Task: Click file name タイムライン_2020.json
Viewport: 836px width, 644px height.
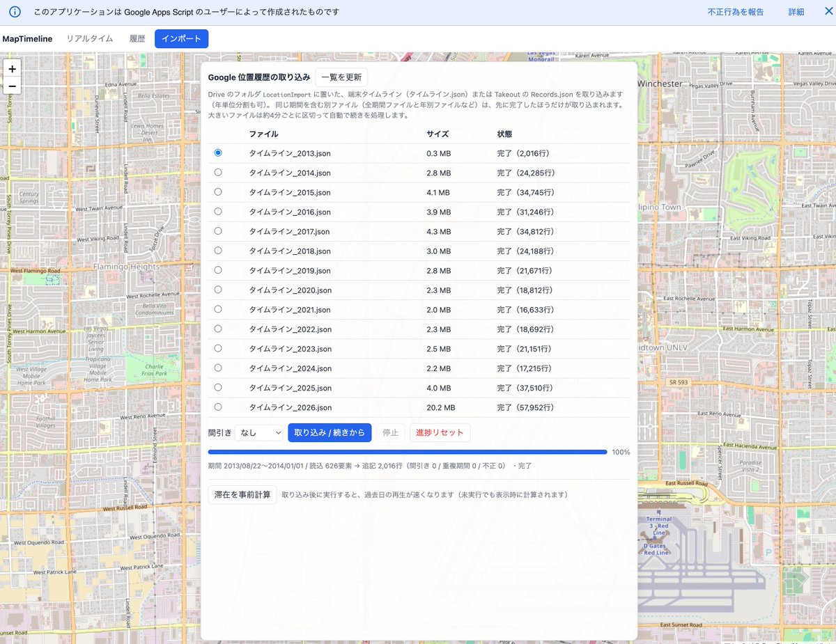Action: [291, 290]
